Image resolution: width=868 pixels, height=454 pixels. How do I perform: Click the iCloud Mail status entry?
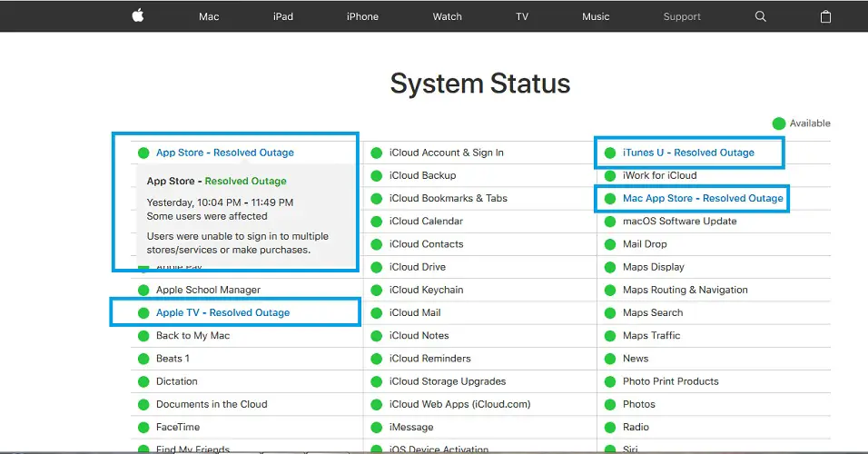[415, 312]
